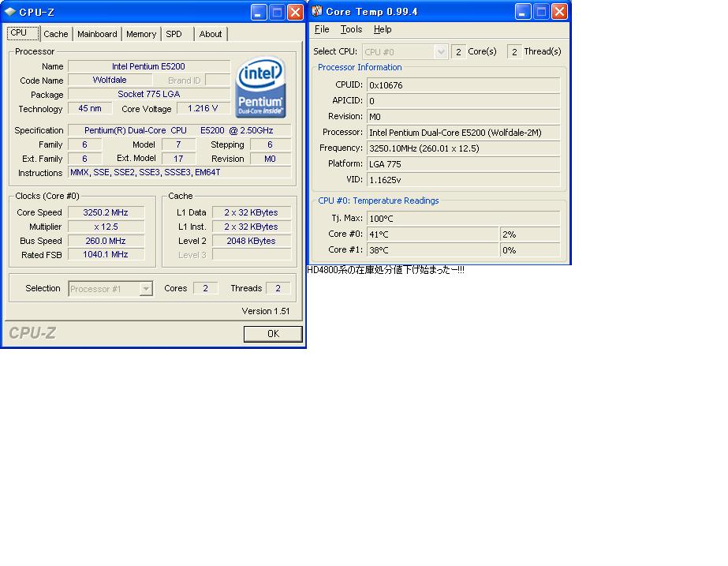This screenshot has width=728, height=566.
Task: Close the Core Temp window
Action: pos(559,12)
